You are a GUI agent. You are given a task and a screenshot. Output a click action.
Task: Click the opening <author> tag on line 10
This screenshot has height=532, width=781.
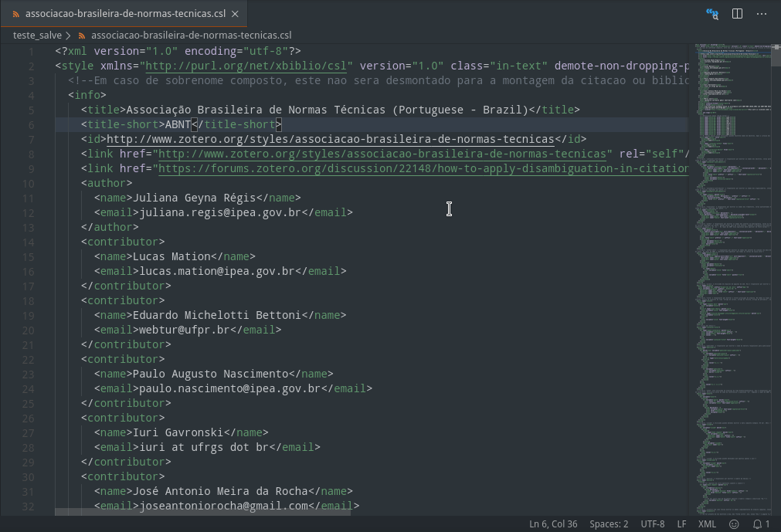(107, 184)
